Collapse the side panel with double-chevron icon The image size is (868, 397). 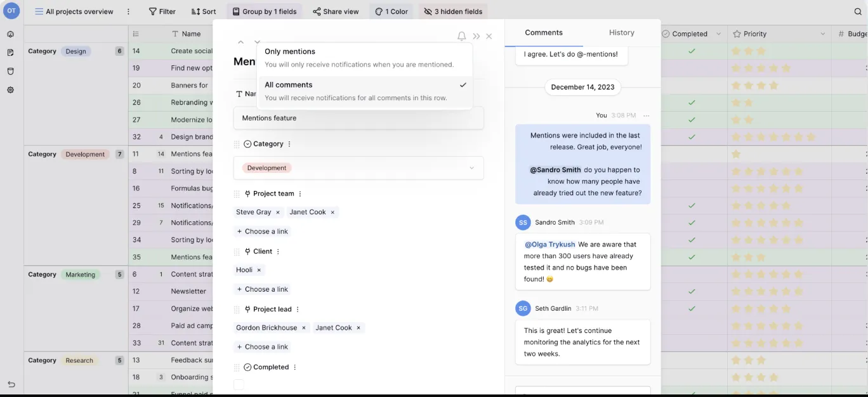click(x=477, y=37)
